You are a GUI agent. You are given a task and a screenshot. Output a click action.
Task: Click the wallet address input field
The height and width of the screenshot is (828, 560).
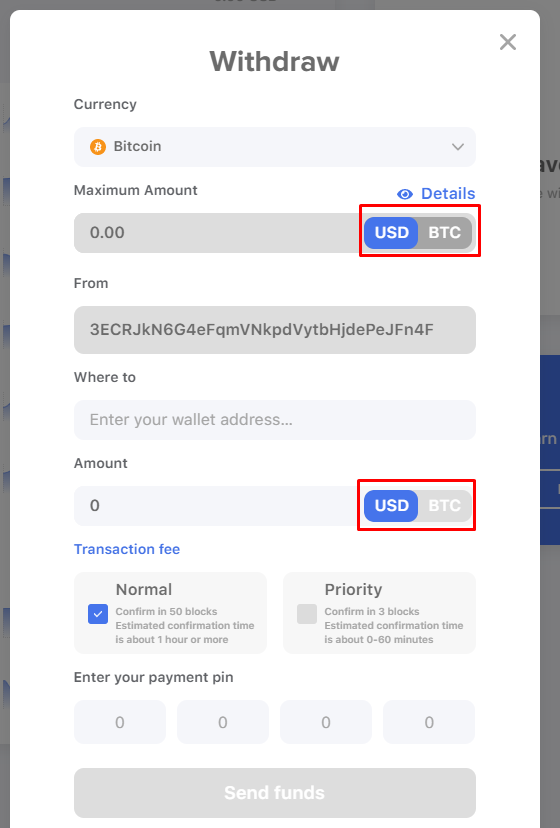point(275,420)
